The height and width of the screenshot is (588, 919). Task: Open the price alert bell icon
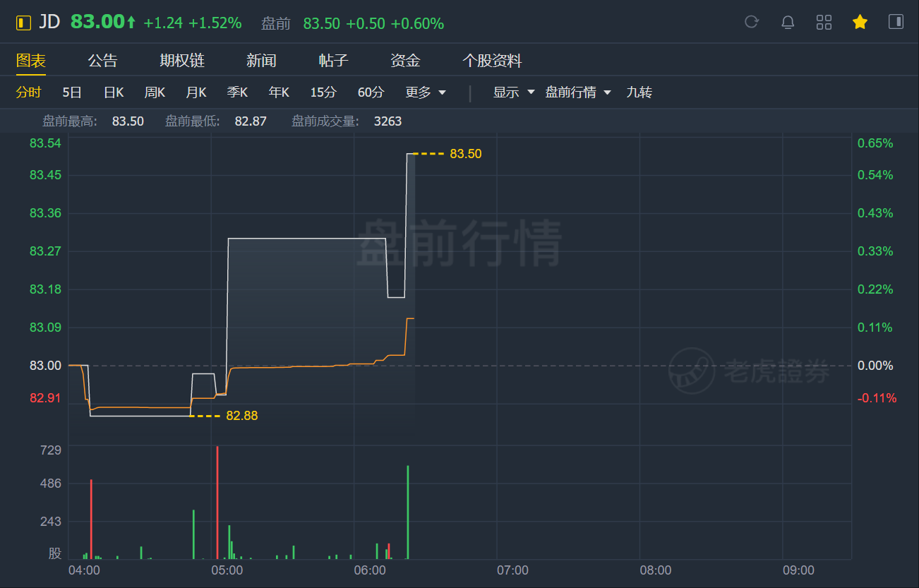(788, 22)
